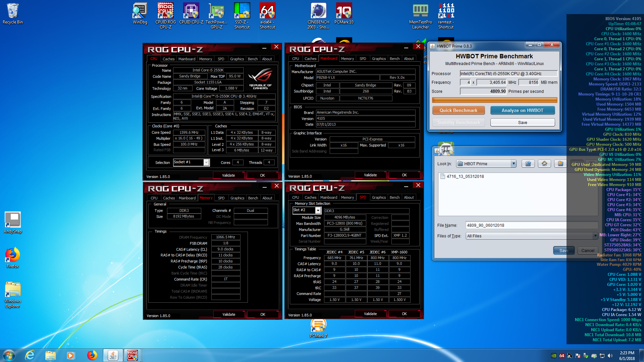Image resolution: width=644 pixels, height=362 pixels.
Task: Open CPUID ROG CPU-Z desktop shortcut
Action: 165,16
